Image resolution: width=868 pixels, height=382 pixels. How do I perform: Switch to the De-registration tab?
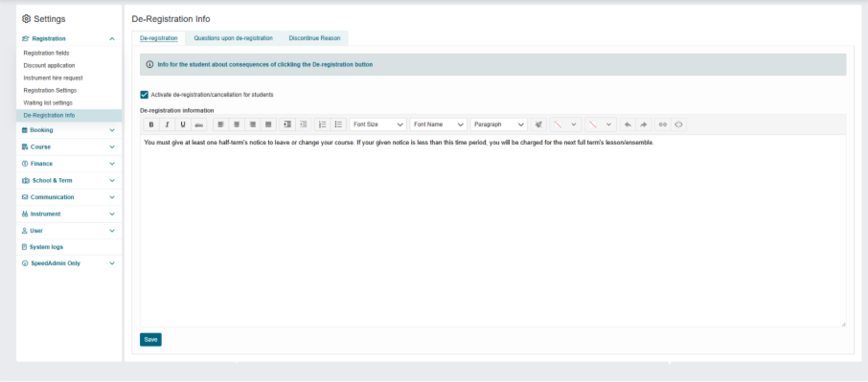pyautogui.click(x=159, y=38)
